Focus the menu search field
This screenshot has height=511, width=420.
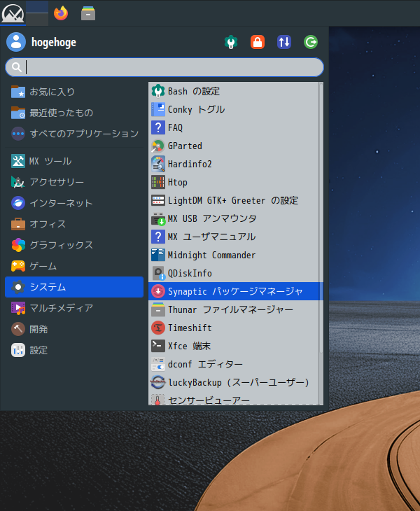click(x=164, y=67)
